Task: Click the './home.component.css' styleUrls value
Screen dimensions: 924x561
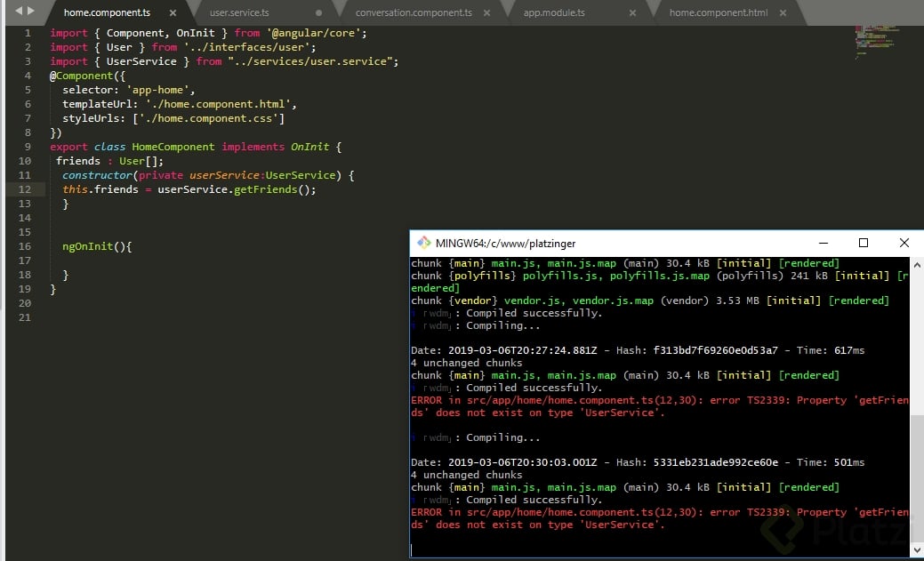Action: 209,118
